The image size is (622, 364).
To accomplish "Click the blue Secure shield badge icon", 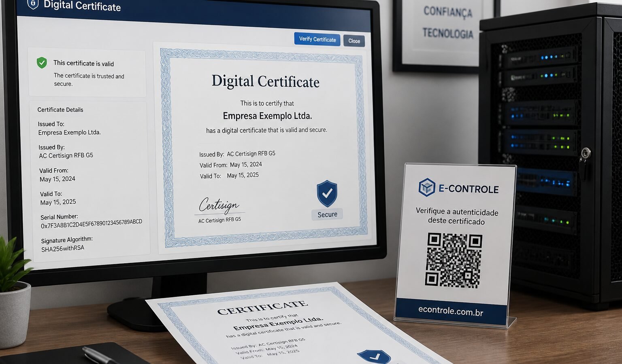I will (327, 193).
